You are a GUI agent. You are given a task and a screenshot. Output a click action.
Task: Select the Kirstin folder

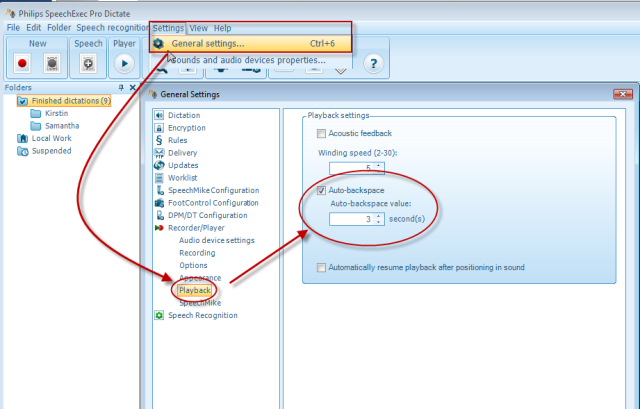point(49,113)
